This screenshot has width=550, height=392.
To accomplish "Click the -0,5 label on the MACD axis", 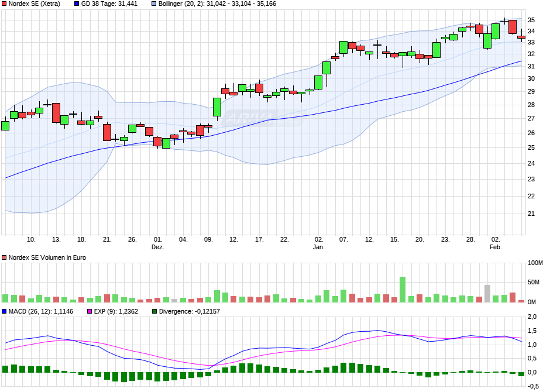I will click(x=533, y=386).
